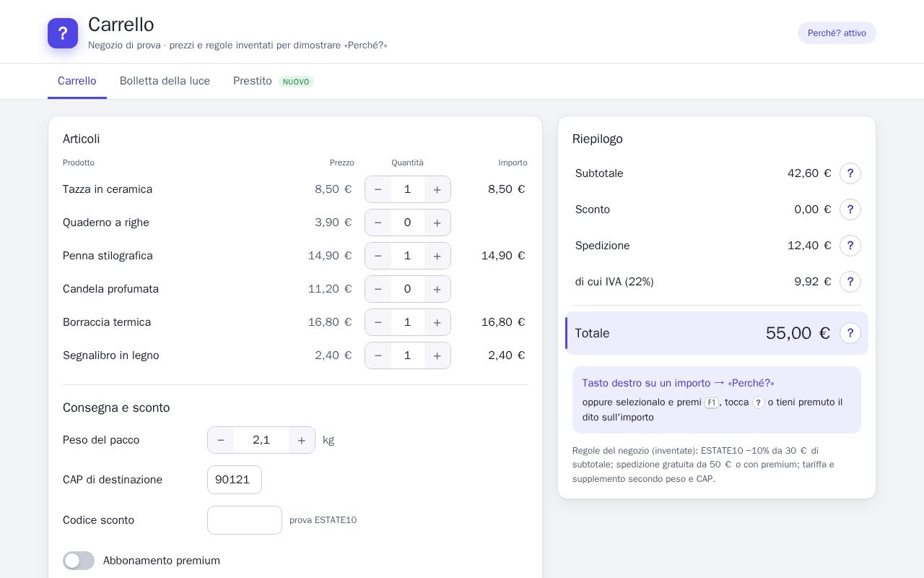
Task: Open the Prestito tab
Action: [x=274, y=81]
